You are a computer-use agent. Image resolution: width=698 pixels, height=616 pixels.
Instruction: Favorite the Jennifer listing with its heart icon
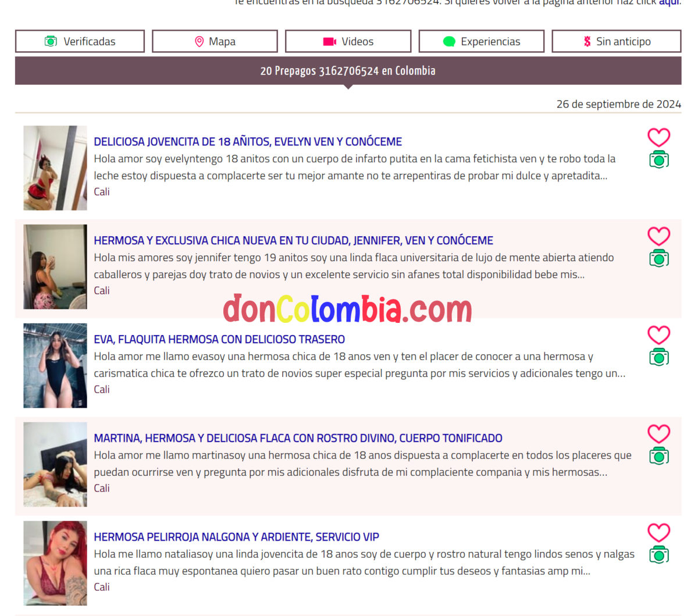(x=658, y=236)
